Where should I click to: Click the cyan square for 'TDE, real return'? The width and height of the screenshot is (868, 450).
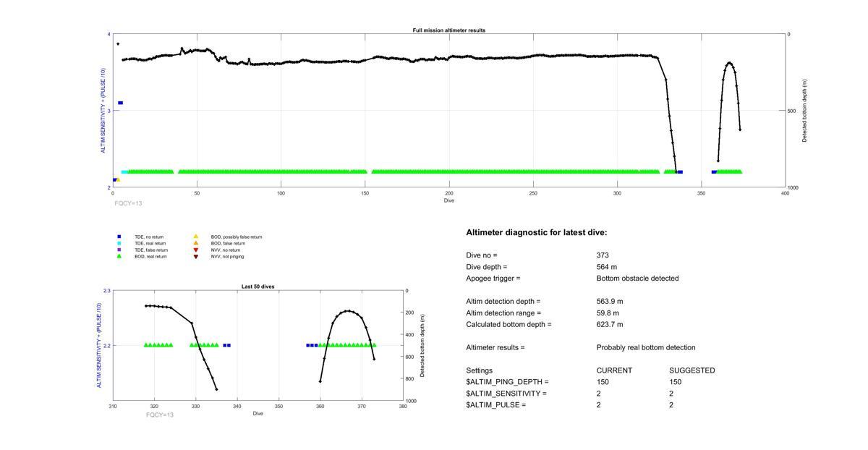pos(119,243)
